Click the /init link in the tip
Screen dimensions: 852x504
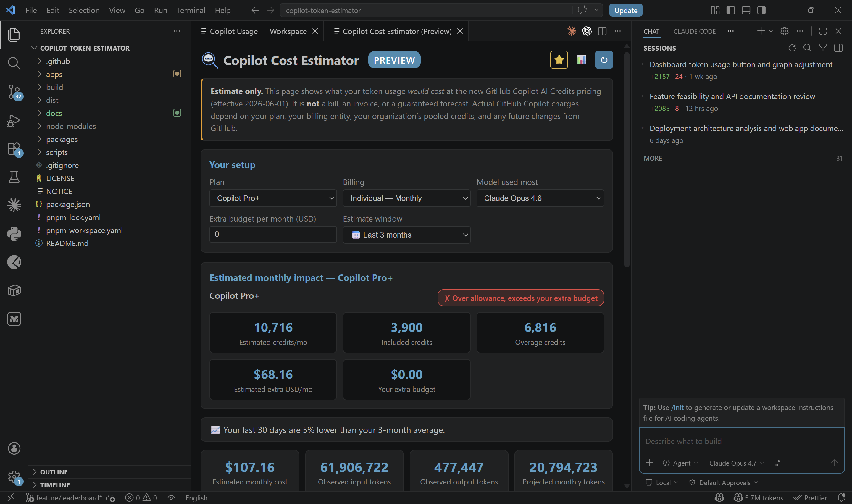(x=677, y=407)
